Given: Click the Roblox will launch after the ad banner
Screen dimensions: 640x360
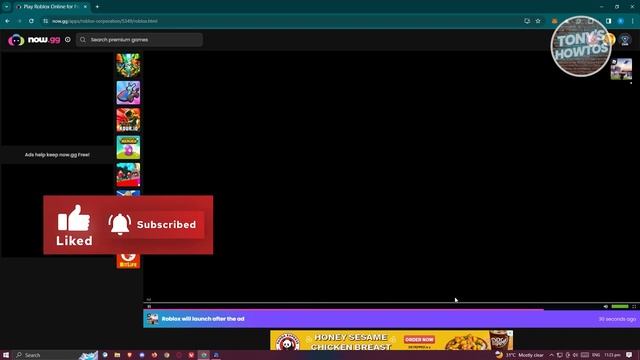Looking at the screenshot, I should [391, 319].
